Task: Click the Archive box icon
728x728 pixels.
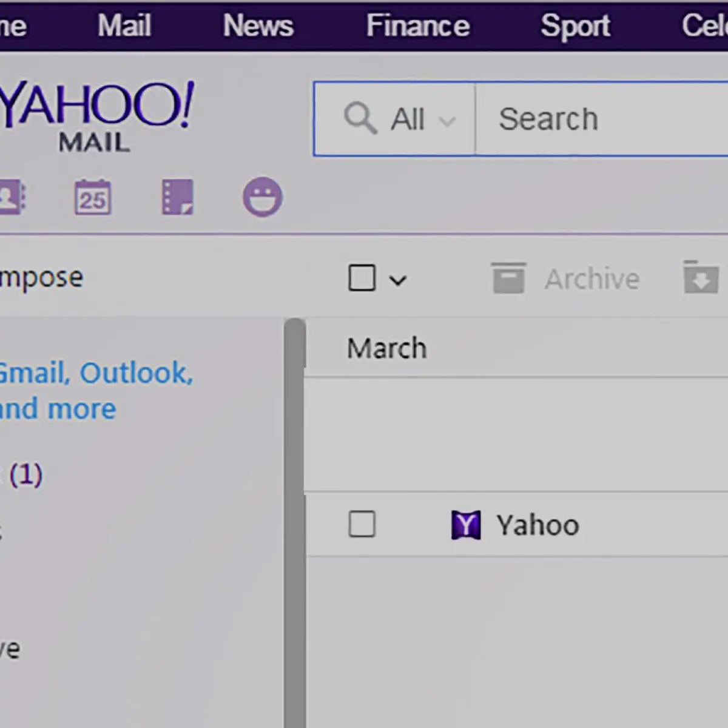Action: pos(508,278)
